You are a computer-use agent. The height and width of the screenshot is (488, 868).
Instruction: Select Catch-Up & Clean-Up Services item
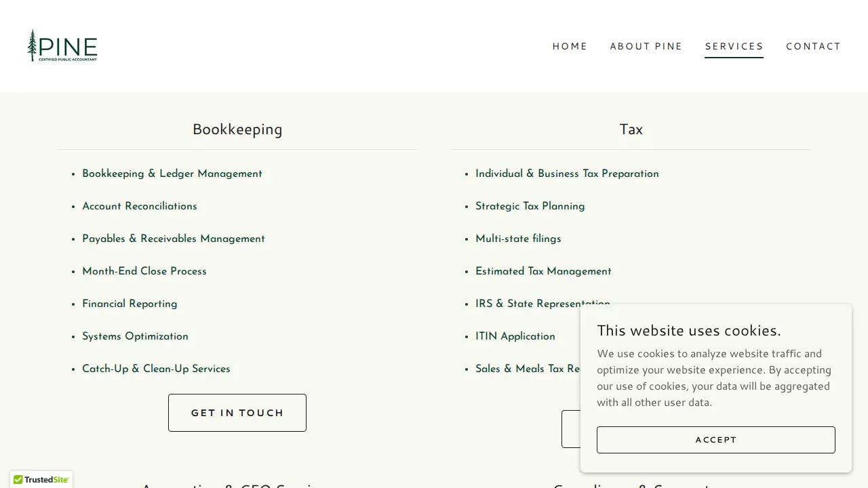pos(156,369)
